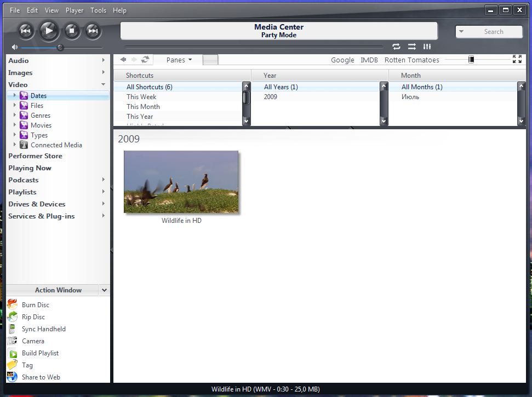
Task: Select the Genres video icon
Action: [24, 116]
